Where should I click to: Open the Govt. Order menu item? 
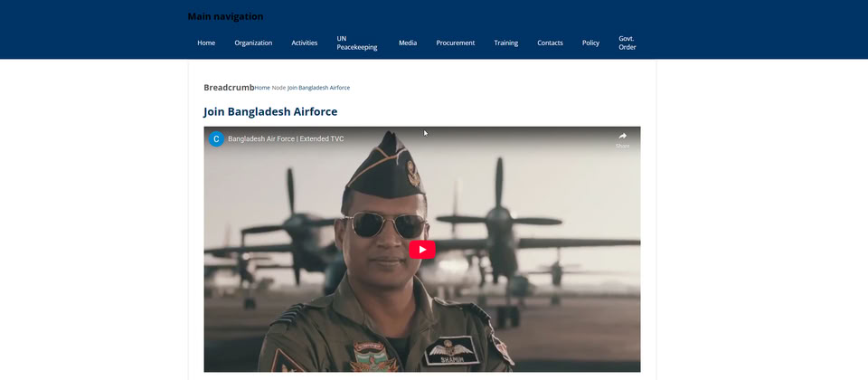627,43
